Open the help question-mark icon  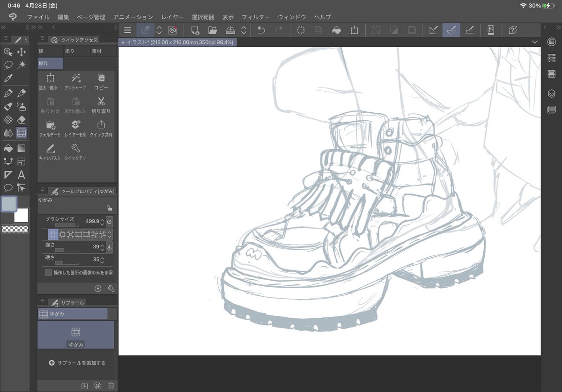point(512,30)
